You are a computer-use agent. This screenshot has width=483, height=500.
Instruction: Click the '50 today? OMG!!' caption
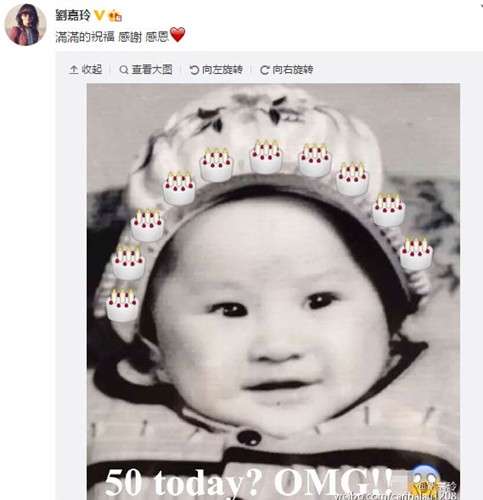pyautogui.click(x=248, y=482)
